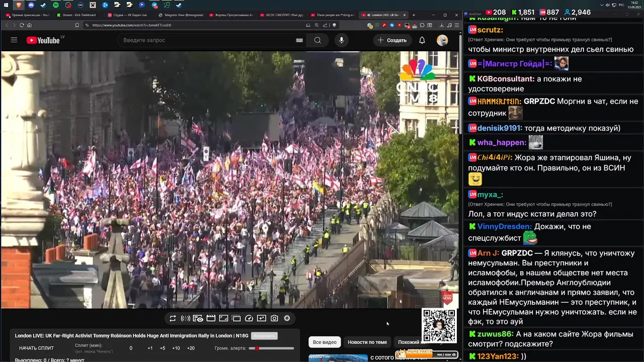Adjust the Громк. алерта volume slider
The height and width of the screenshot is (362, 644).
pyautogui.click(x=272, y=348)
